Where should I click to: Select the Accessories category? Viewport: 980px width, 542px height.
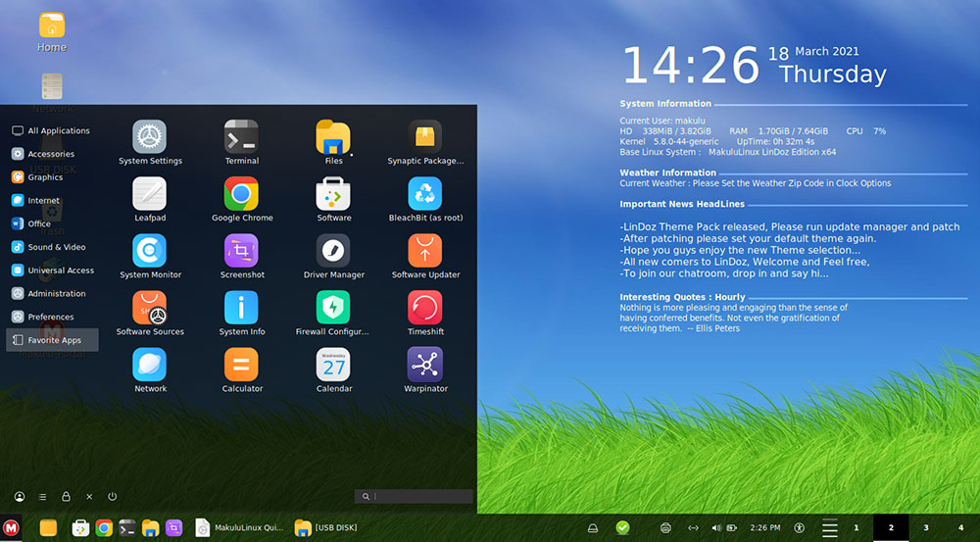(52, 154)
